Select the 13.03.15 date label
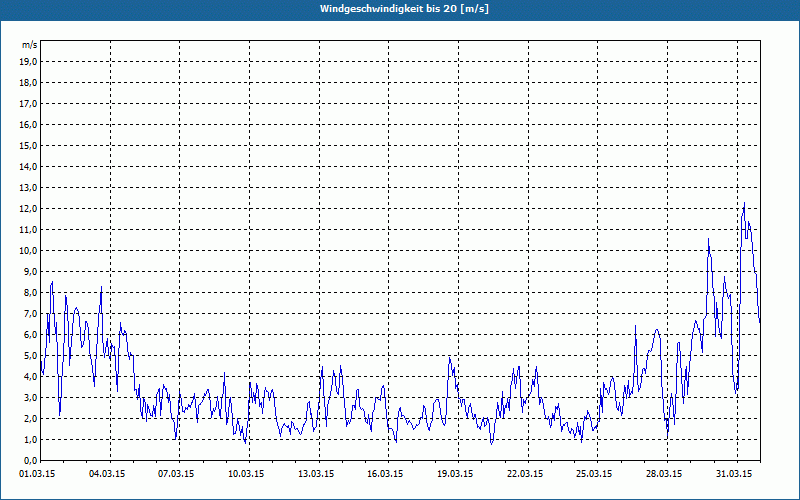 pyautogui.click(x=316, y=474)
